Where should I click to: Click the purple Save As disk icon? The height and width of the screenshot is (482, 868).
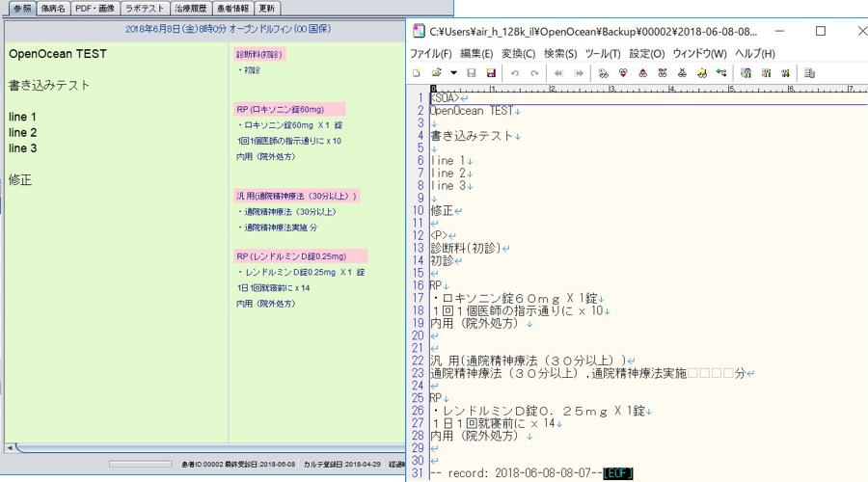491,73
